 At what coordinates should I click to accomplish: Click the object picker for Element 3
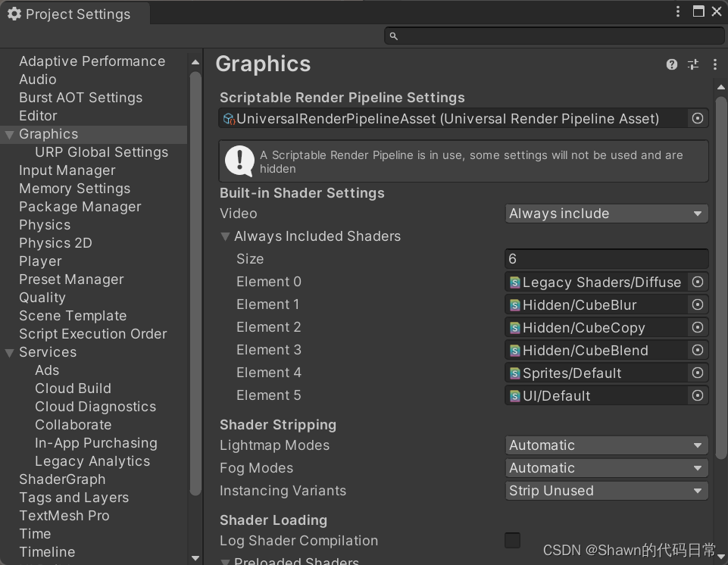[698, 350]
